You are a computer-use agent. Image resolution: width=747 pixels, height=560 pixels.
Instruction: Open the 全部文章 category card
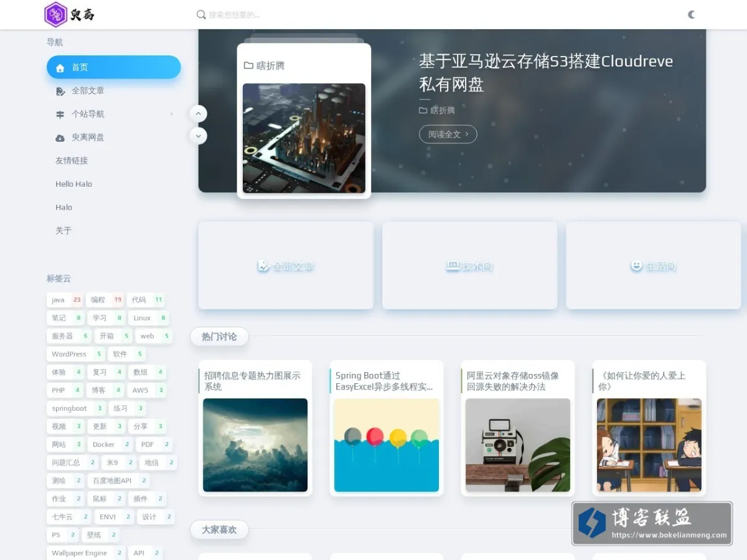click(286, 266)
